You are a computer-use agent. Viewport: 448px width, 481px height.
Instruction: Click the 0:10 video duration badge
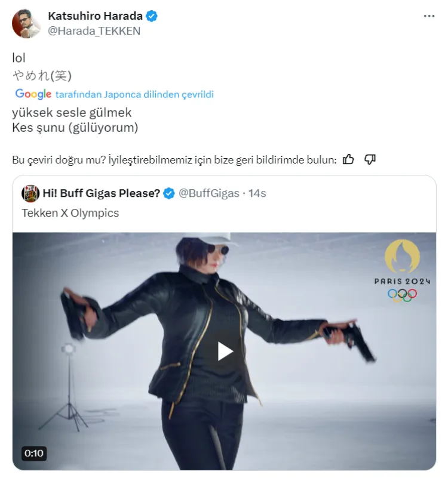pyautogui.click(x=34, y=453)
